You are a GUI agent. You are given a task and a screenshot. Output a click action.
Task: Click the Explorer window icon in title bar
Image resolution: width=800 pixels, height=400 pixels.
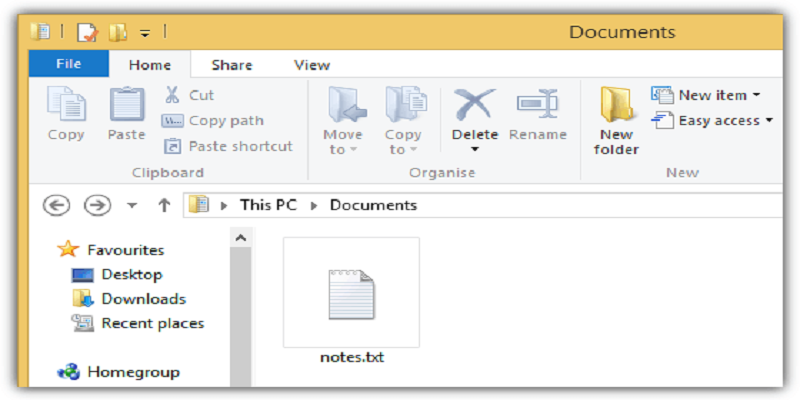[x=41, y=32]
